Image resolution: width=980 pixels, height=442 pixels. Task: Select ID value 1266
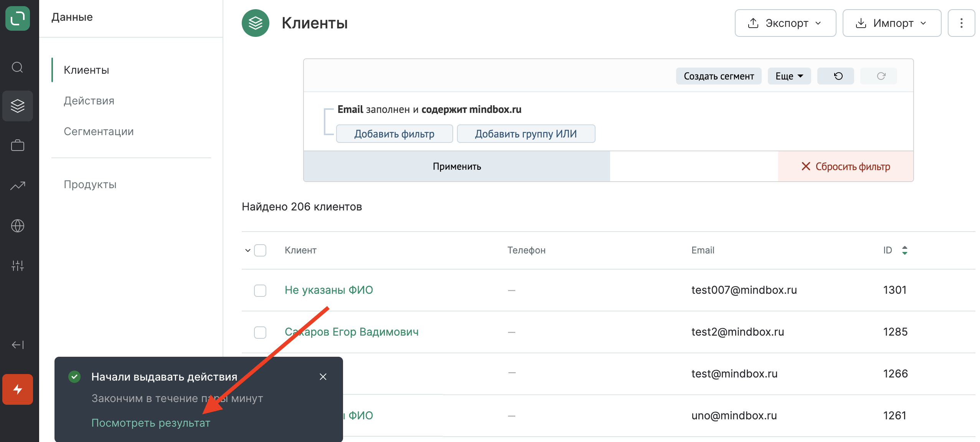(x=895, y=374)
